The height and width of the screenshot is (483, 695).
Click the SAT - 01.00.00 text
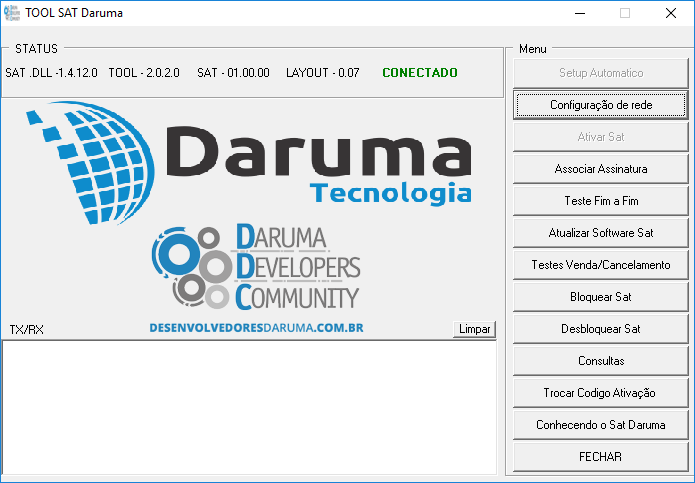(233, 73)
